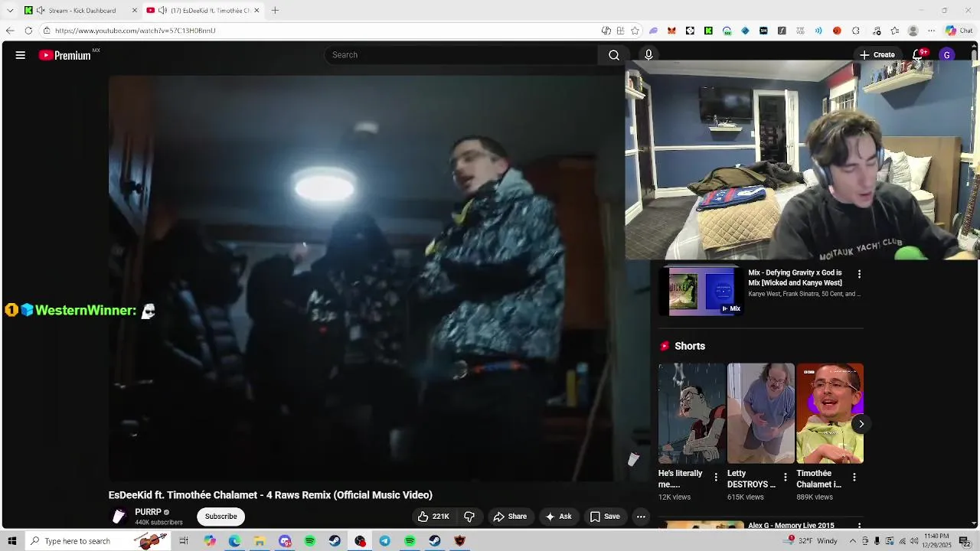Open the Defying Gravity x God is Mix thumbnail
Image resolution: width=980 pixels, height=551 pixels.
tap(701, 291)
